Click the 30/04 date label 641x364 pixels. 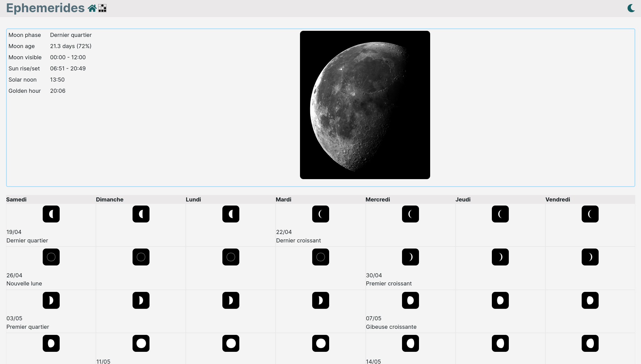(374, 275)
